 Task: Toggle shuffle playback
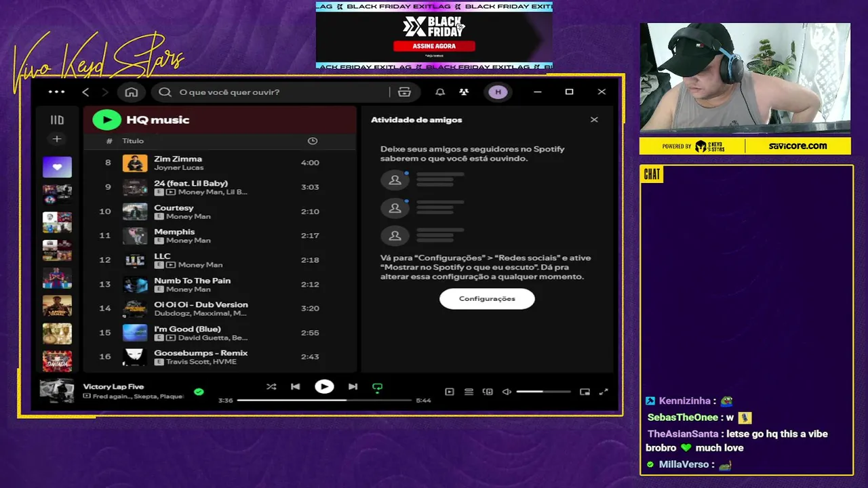click(271, 386)
